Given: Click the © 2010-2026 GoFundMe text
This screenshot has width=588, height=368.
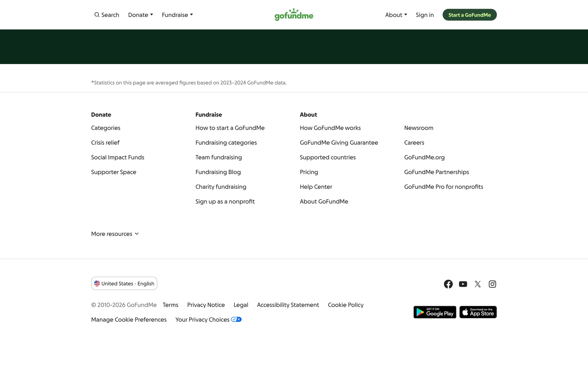Looking at the screenshot, I should click(x=124, y=305).
